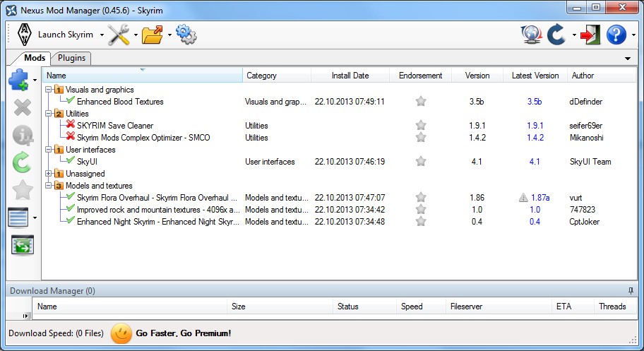644x351 pixels.
Task: Toggle the checkmark of SkyUI
Action: pos(71,160)
